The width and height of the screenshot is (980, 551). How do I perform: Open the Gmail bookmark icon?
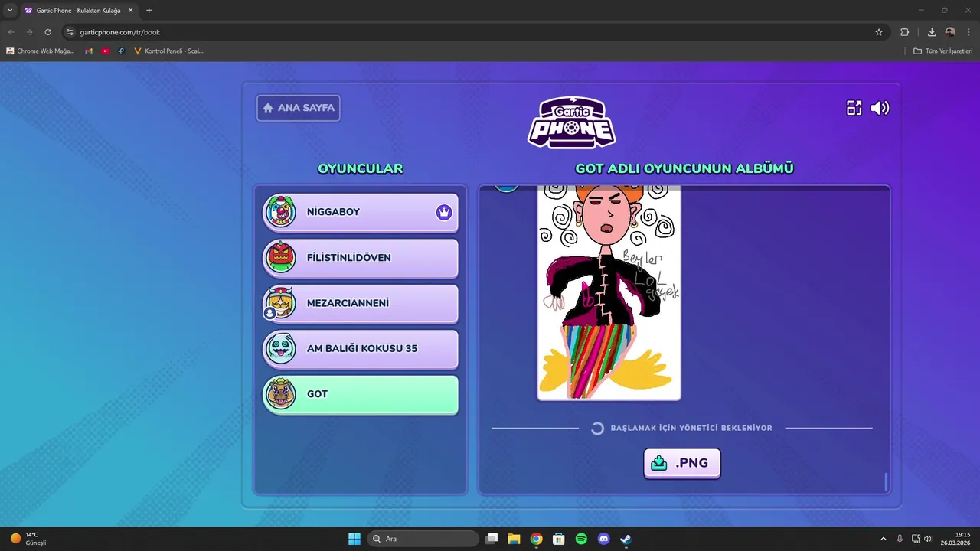(x=89, y=51)
